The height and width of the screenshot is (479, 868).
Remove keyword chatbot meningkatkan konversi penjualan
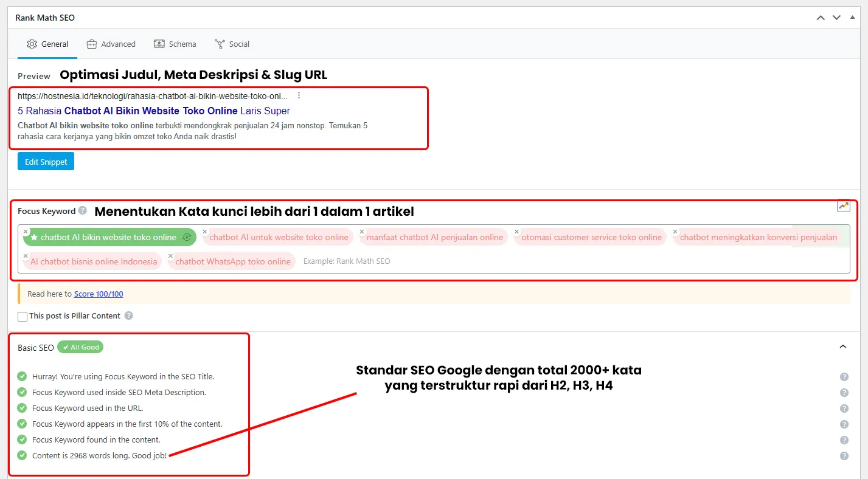(x=675, y=232)
